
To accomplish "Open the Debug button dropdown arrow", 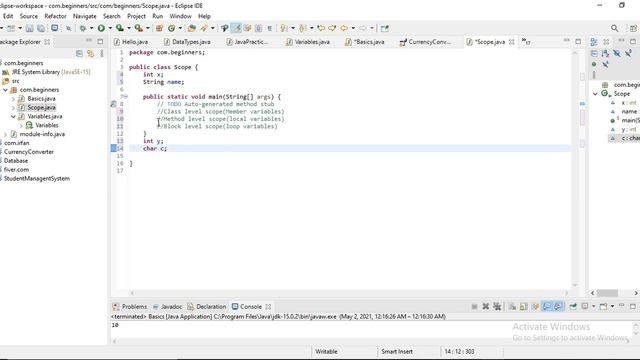I will pyautogui.click(x=91, y=28).
